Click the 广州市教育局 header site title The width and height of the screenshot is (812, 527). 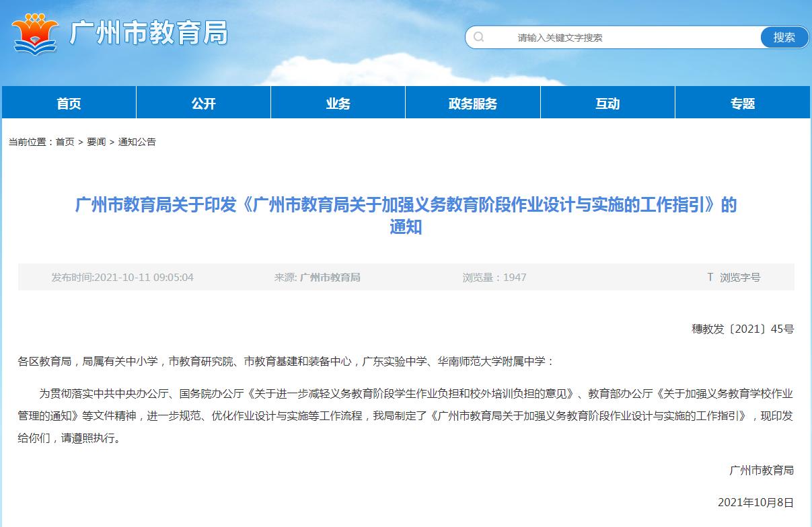pos(149,33)
